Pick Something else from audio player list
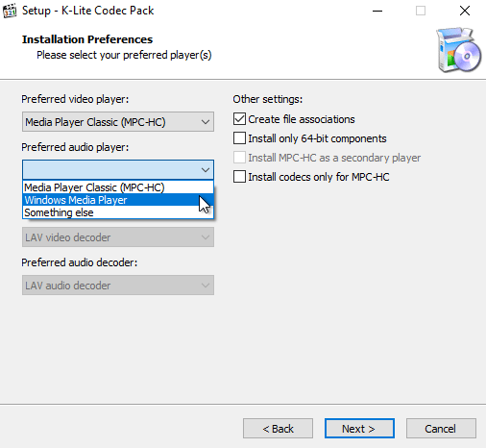Viewport: 486px width, 448px height. 118,212
